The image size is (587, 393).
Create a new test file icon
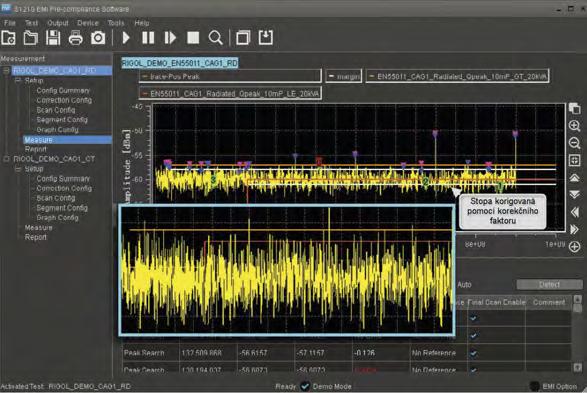click(x=8, y=38)
